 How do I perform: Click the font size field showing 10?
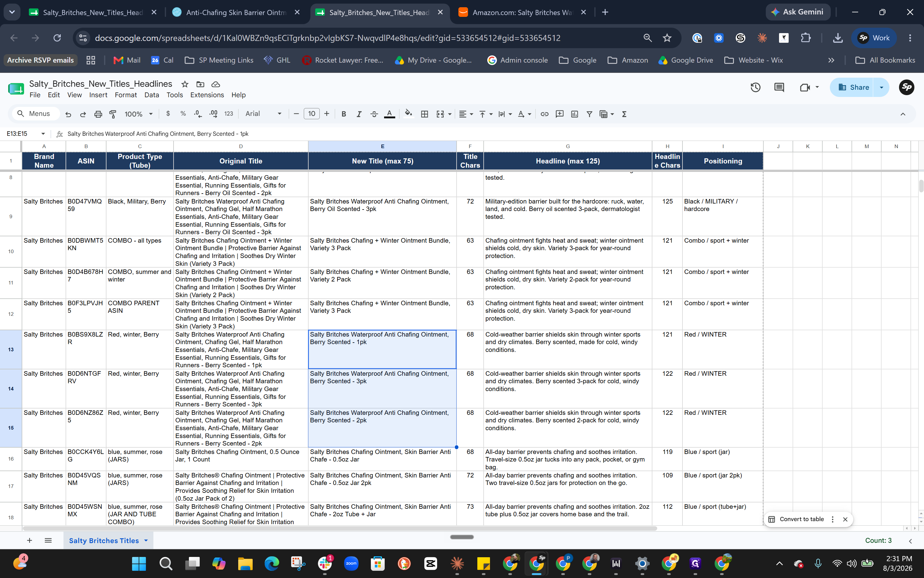click(312, 113)
